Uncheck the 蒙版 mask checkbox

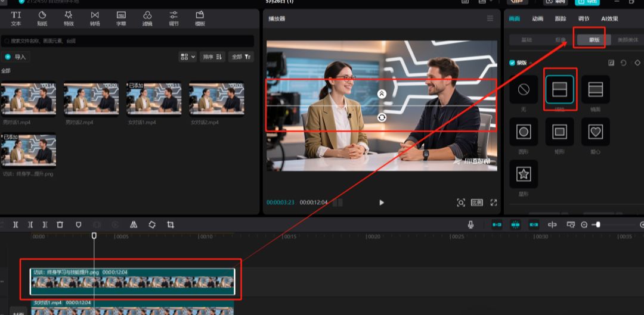[512, 63]
